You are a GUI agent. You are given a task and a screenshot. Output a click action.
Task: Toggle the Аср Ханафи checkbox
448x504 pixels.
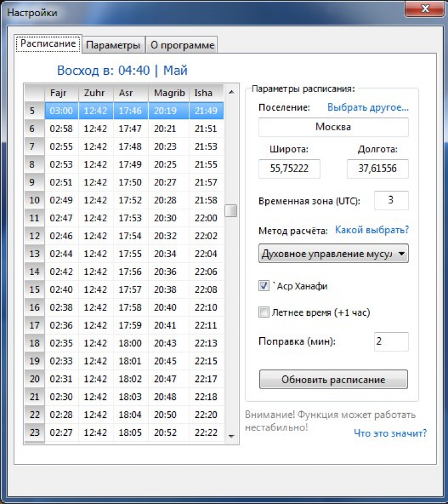264,286
